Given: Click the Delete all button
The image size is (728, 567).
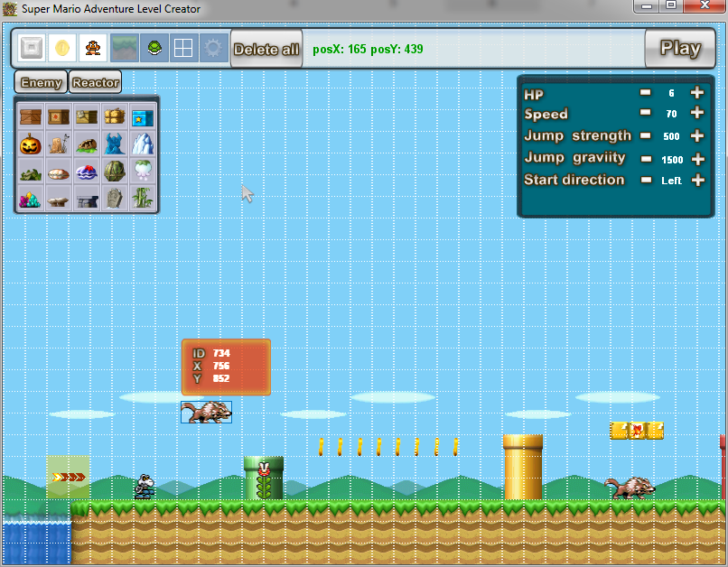Looking at the screenshot, I should tap(266, 49).
